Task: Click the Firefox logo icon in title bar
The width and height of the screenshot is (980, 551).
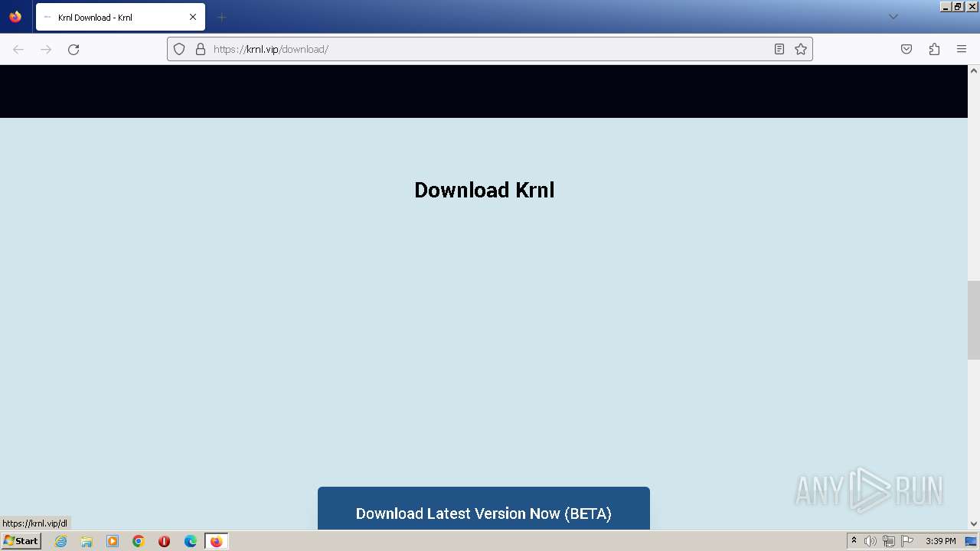Action: click(x=15, y=17)
